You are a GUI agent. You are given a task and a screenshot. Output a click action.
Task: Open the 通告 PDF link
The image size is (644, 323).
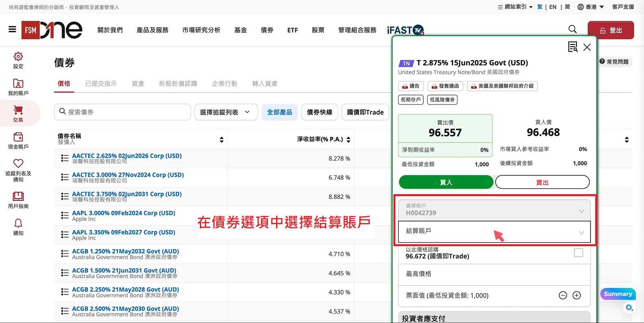click(x=411, y=86)
